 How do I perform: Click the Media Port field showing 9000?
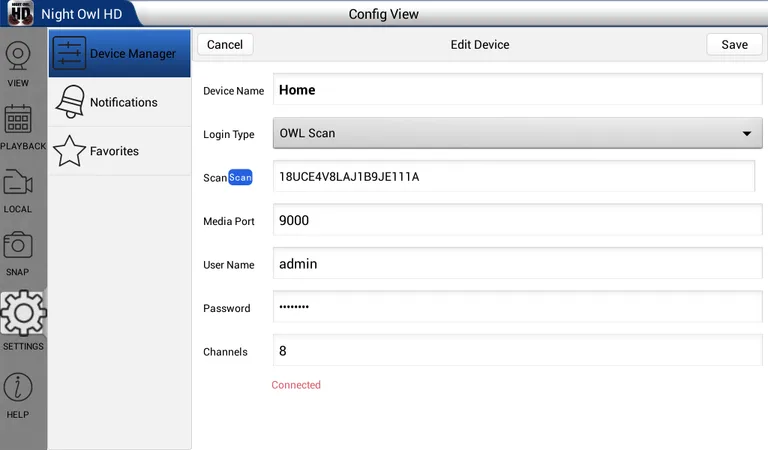pyautogui.click(x=516, y=221)
